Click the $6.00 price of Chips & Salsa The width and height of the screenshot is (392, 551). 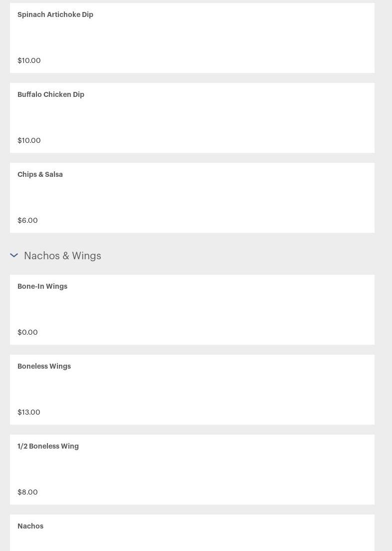pos(28,220)
